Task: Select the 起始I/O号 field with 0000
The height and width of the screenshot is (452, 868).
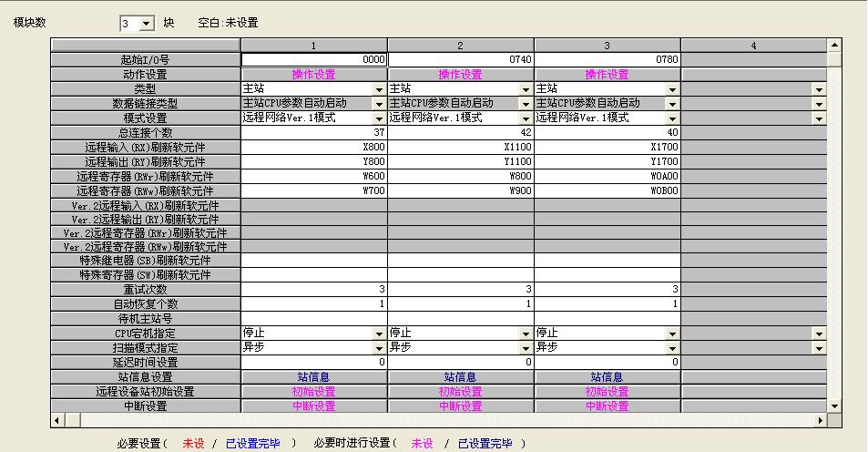Action: 313,59
